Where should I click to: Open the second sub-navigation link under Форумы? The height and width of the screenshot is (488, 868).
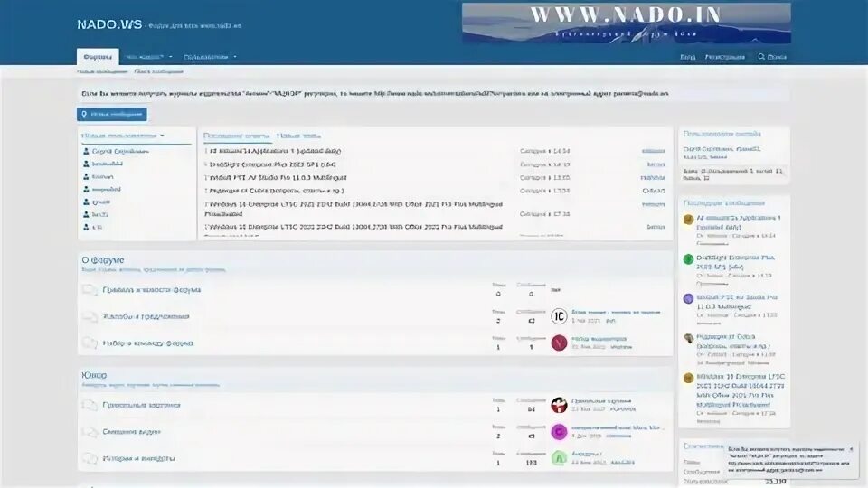point(158,71)
